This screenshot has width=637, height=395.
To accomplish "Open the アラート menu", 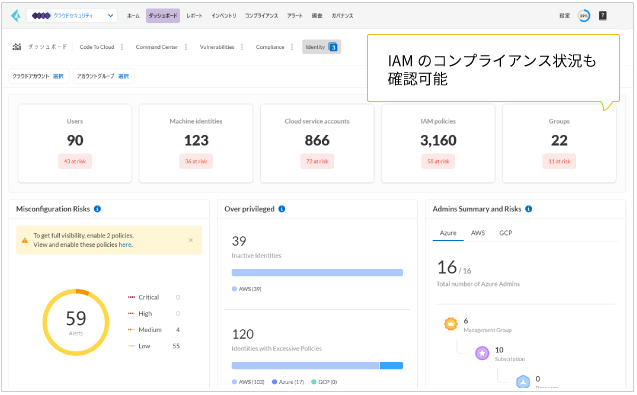I will [x=295, y=15].
